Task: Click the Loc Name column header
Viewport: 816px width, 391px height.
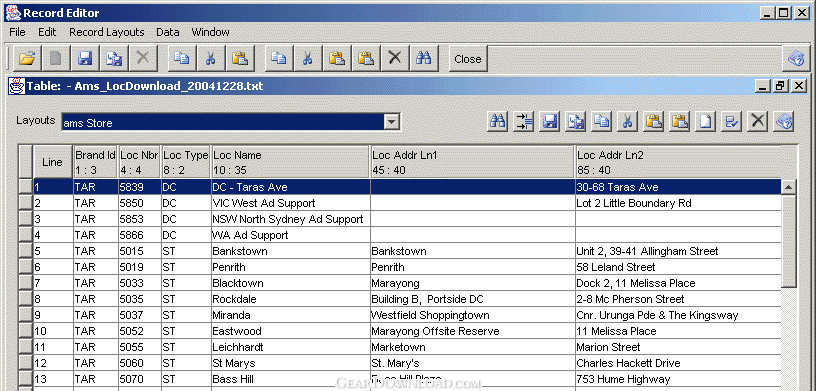Action: coord(290,162)
